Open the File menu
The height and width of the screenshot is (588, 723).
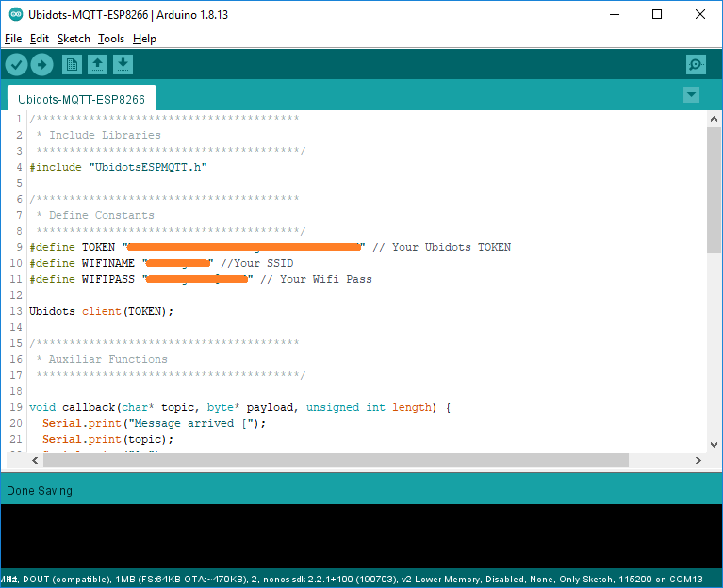(x=13, y=39)
